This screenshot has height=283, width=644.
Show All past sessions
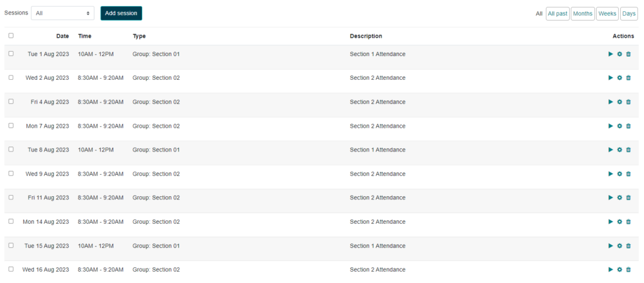coord(557,14)
